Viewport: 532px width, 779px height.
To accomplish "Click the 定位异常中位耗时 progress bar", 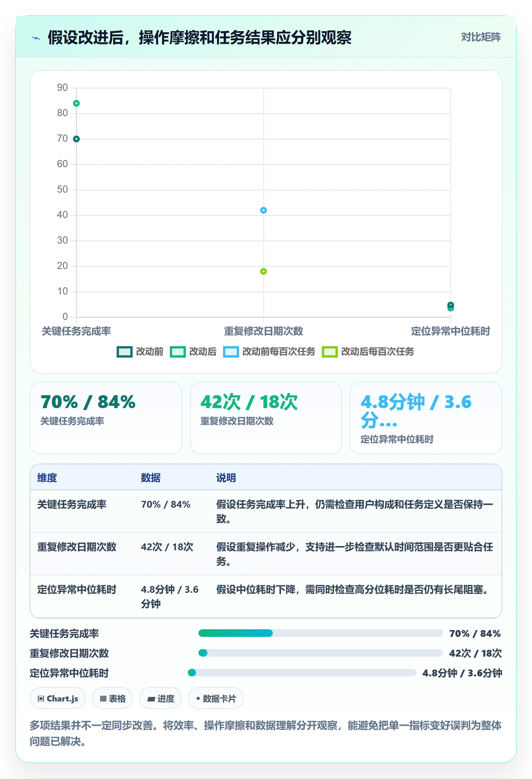I will click(x=302, y=673).
